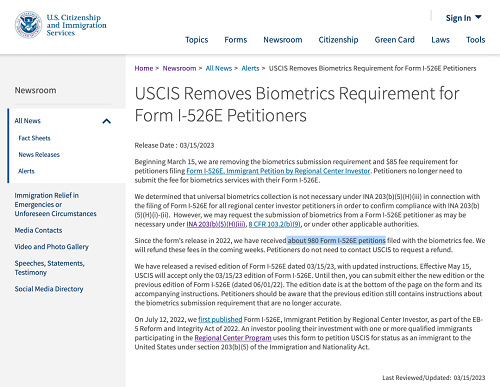Click the USCIS eagle seal logo
The image size is (500, 387).
(28, 25)
